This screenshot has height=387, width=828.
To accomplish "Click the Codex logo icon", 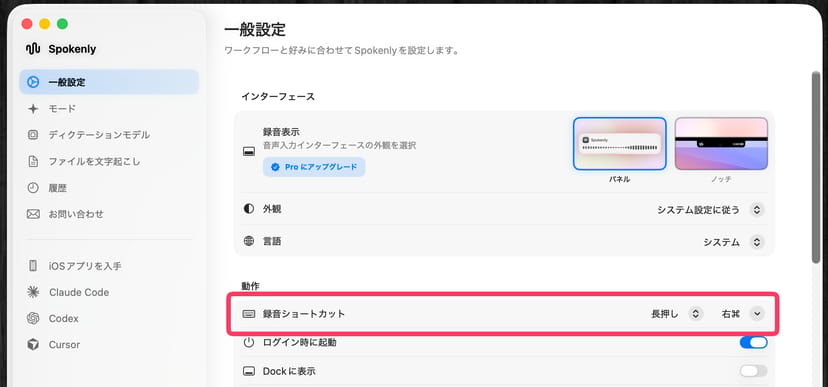I will point(33,318).
